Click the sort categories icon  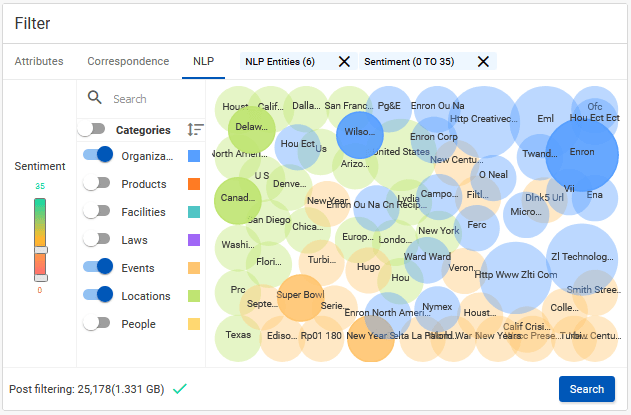[x=195, y=130]
